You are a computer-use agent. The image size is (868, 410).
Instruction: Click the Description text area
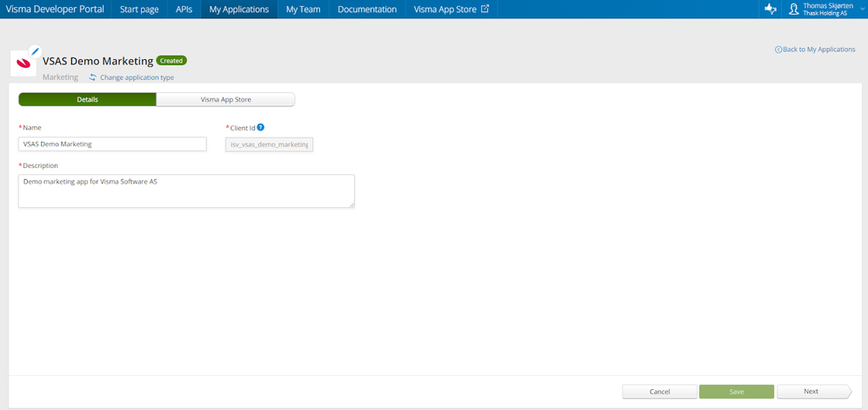[186, 192]
